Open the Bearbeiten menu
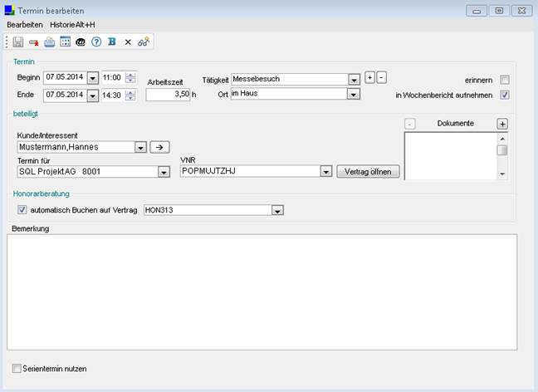The image size is (538, 392). [25, 25]
